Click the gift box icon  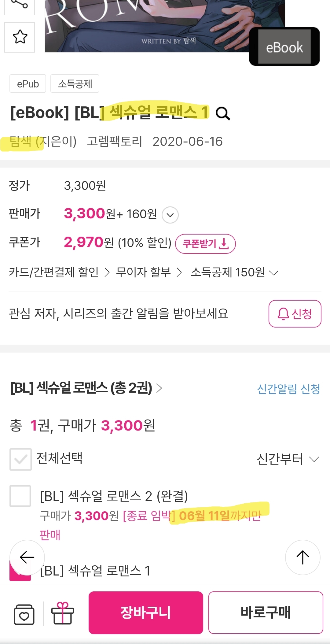pyautogui.click(x=63, y=613)
